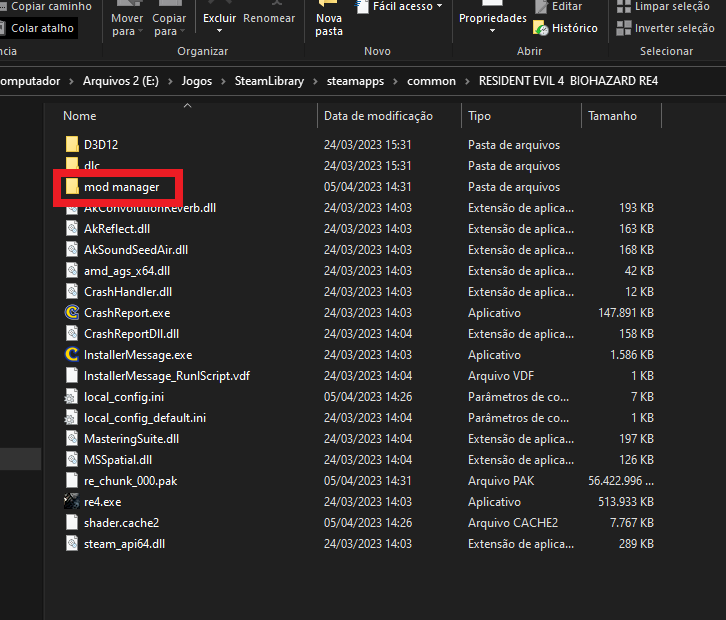Click the Copiar caminho button
726x620 pixels.
coord(46,6)
